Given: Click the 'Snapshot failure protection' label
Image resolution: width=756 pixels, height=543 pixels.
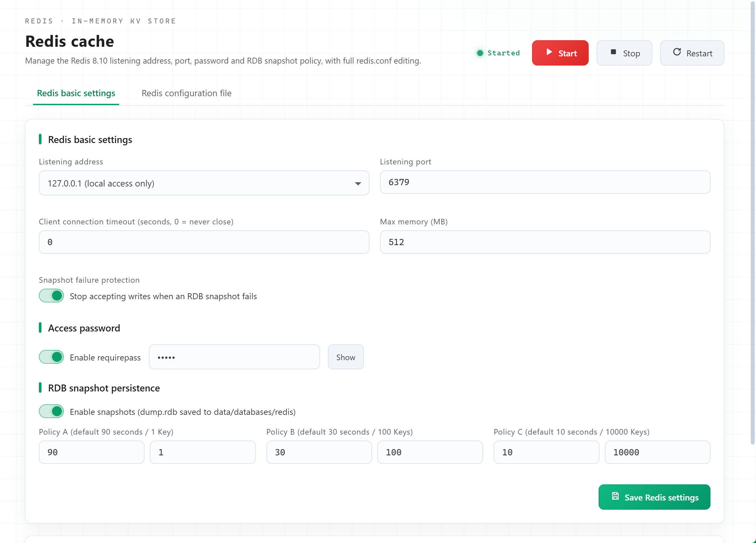Looking at the screenshot, I should [89, 280].
